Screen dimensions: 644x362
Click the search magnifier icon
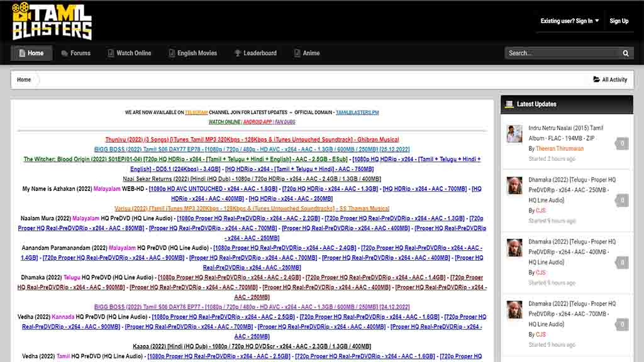[x=626, y=53]
